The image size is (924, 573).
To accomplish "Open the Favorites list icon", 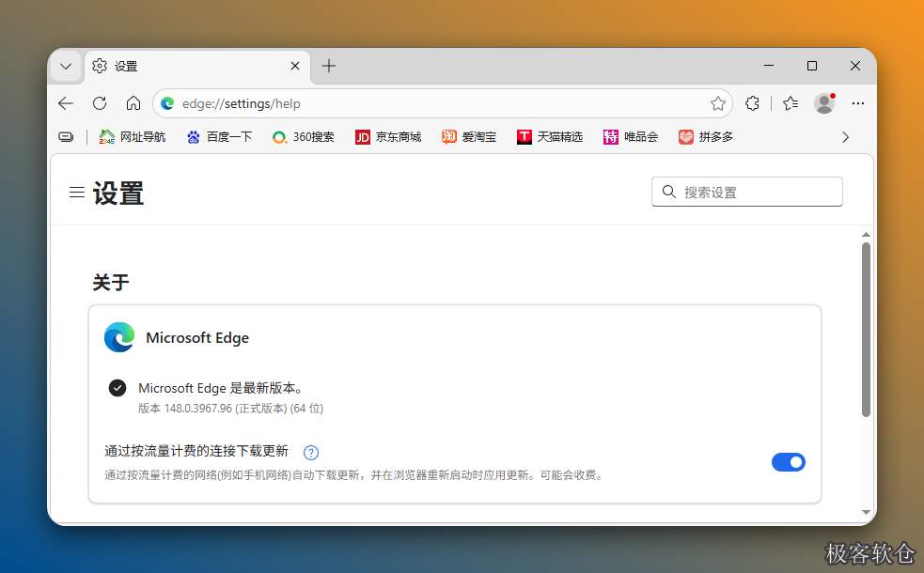I will pos(791,103).
